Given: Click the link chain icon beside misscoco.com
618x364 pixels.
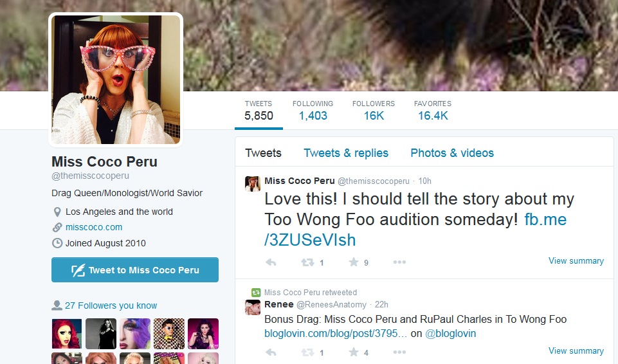Looking at the screenshot, I should (57, 227).
